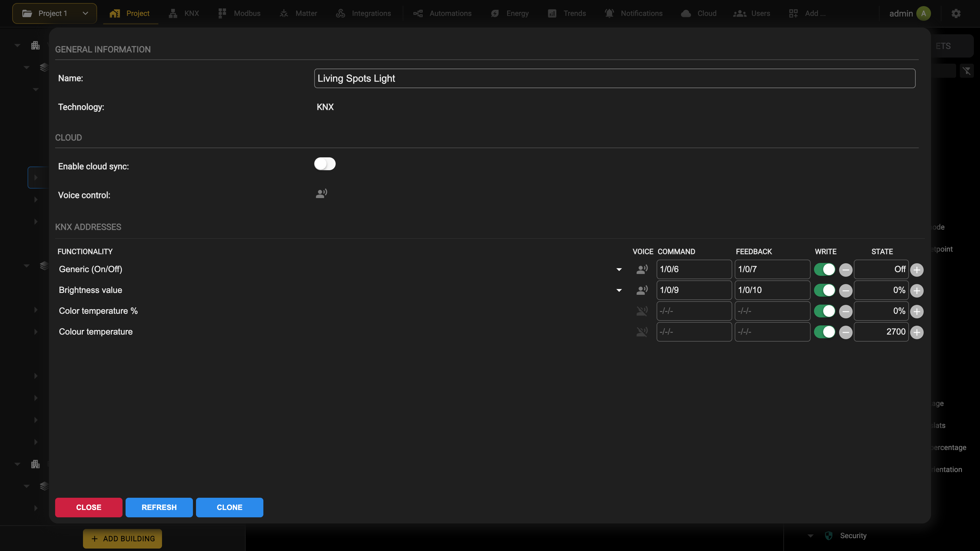980x551 pixels.
Task: Click the command address field 1/0/6
Action: [x=694, y=269]
